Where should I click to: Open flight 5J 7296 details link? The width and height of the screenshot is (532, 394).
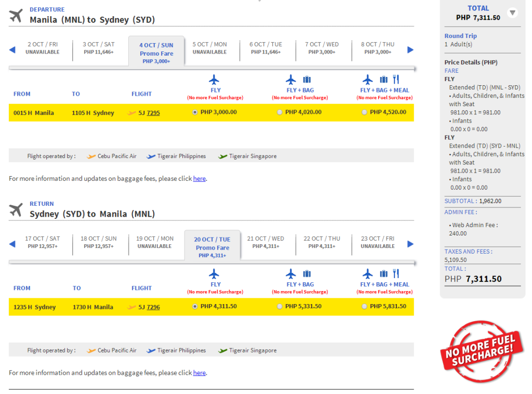pyautogui.click(x=153, y=307)
